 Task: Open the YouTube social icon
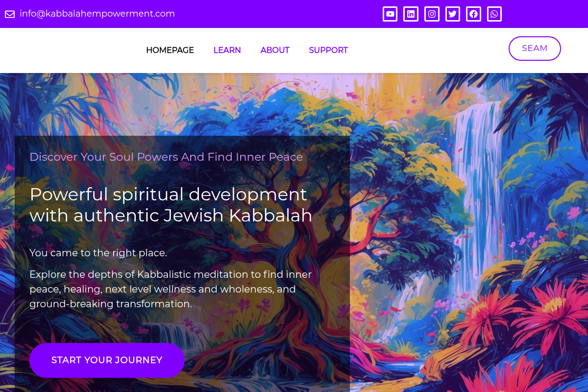390,14
